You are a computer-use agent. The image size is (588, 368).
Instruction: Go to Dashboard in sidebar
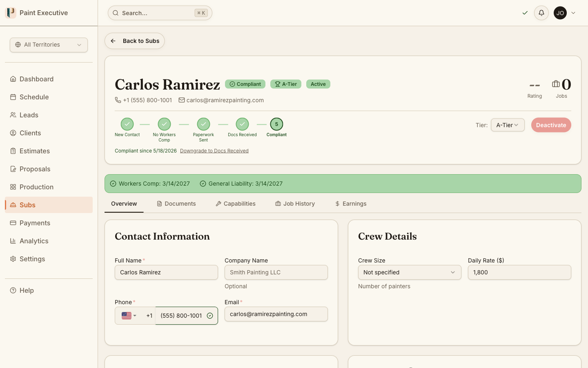point(49,79)
